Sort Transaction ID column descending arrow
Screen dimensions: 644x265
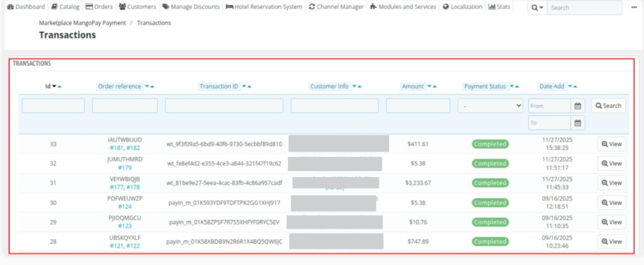(x=244, y=87)
